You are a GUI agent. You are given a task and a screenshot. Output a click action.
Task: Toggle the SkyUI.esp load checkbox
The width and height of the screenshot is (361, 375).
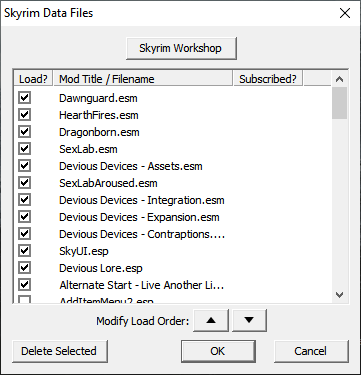click(x=24, y=251)
